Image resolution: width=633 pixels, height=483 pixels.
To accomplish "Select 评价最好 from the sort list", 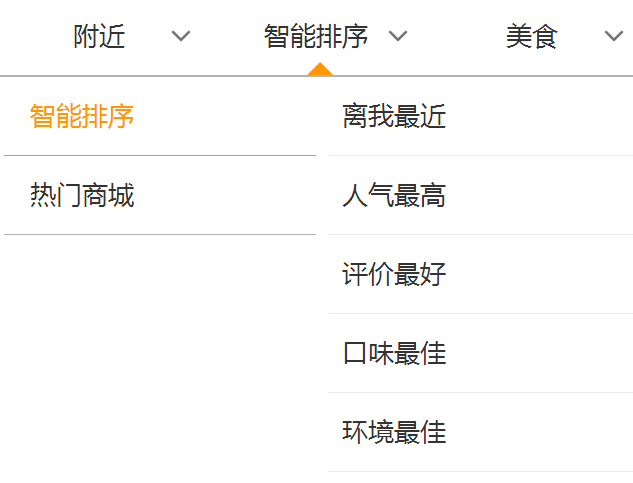I will point(394,275).
